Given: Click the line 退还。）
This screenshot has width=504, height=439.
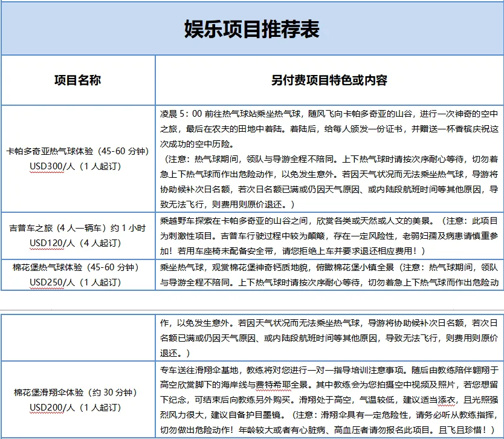Looking at the screenshot, I should pyautogui.click(x=175, y=353).
